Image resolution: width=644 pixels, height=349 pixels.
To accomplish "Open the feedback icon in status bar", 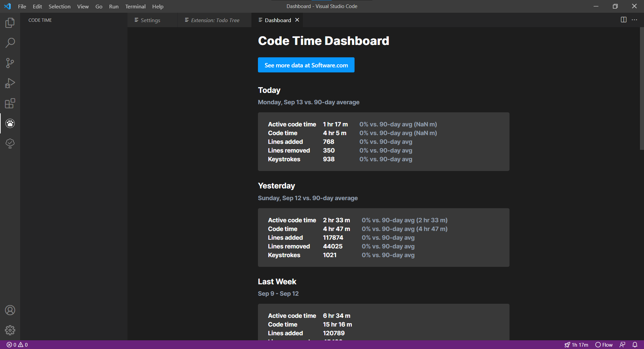I will [x=623, y=345].
